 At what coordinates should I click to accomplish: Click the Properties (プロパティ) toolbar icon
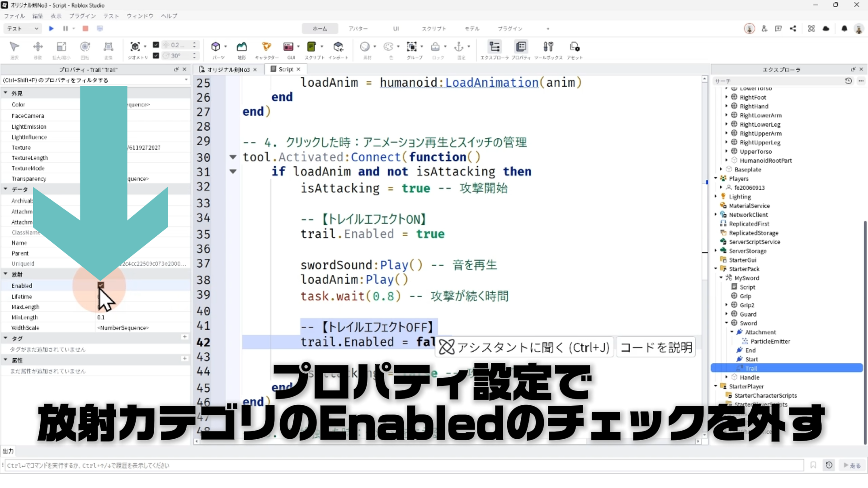click(x=521, y=47)
